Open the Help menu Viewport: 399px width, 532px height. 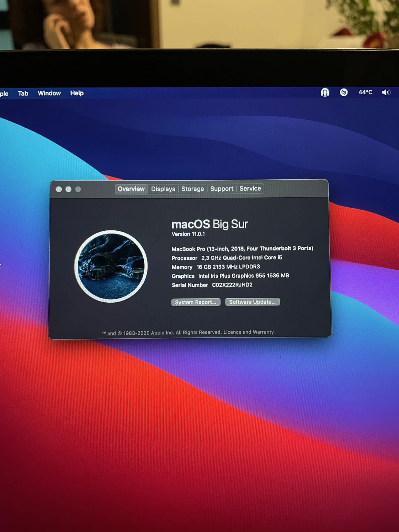[x=77, y=93]
